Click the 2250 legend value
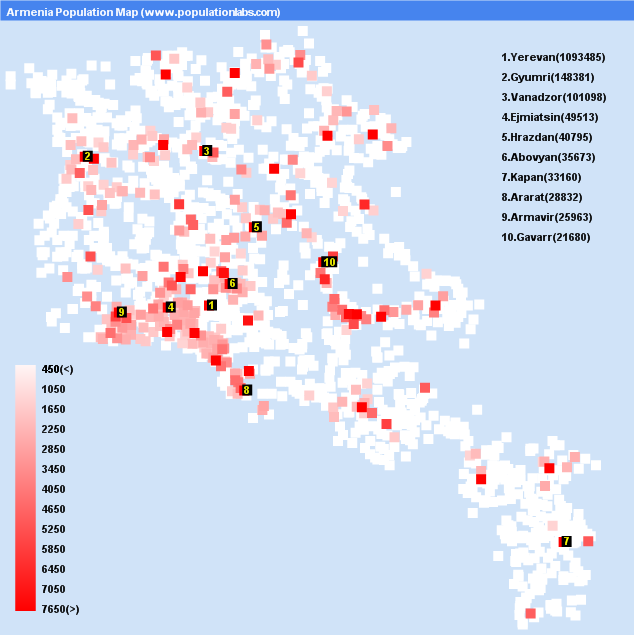Image resolution: width=634 pixels, height=635 pixels. [53, 429]
